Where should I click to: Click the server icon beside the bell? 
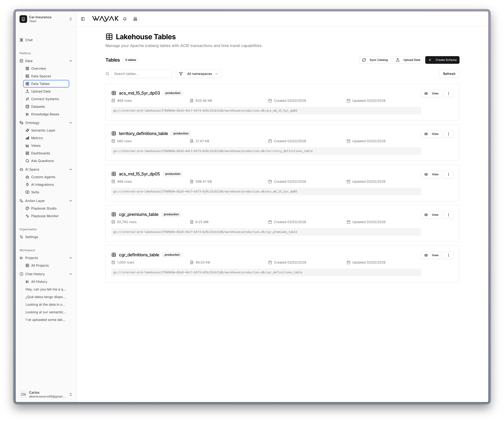(135, 19)
